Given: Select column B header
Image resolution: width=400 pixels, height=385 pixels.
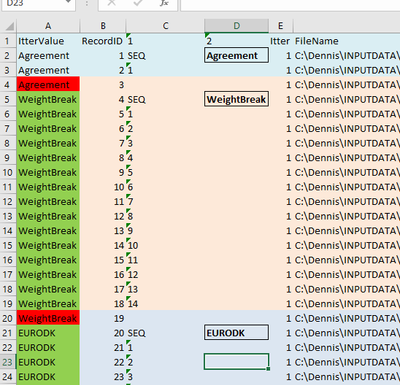Looking at the screenshot, I should pos(103,26).
